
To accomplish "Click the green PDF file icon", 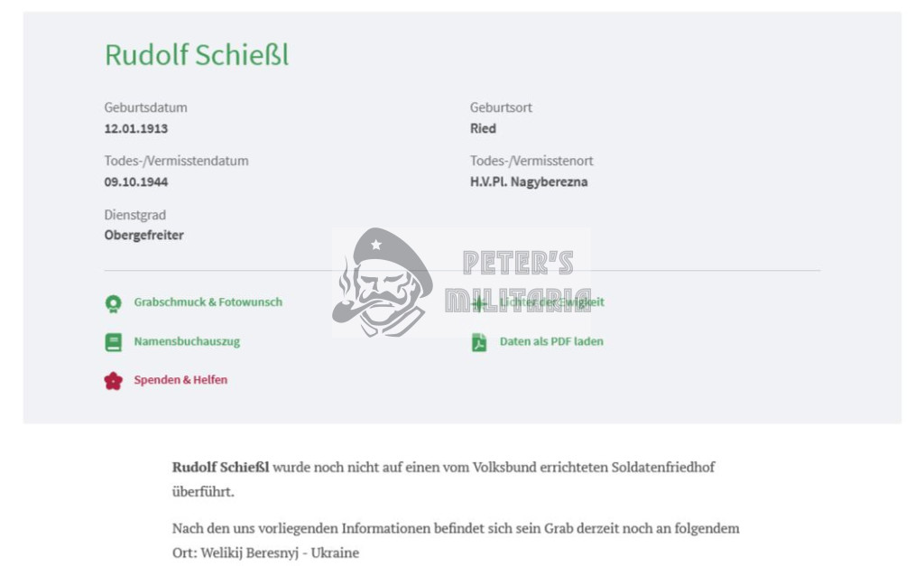I will tap(479, 342).
